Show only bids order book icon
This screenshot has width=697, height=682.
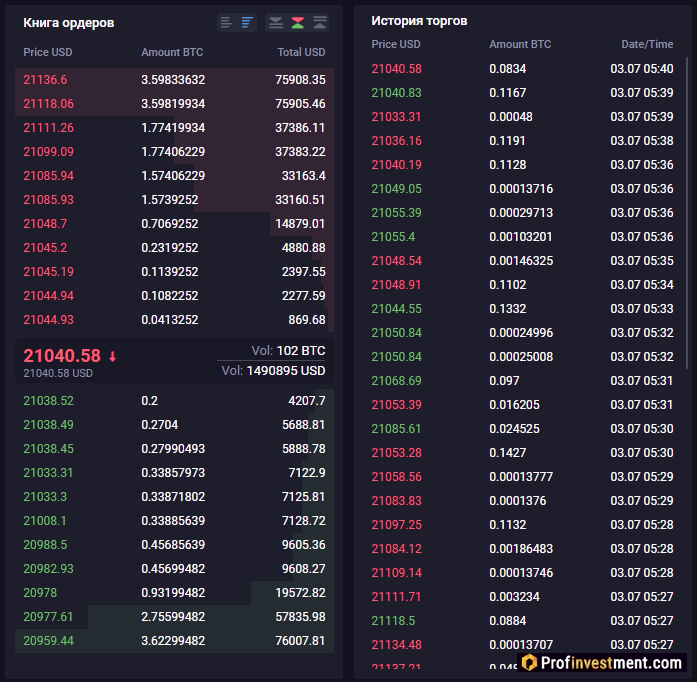(x=276, y=22)
